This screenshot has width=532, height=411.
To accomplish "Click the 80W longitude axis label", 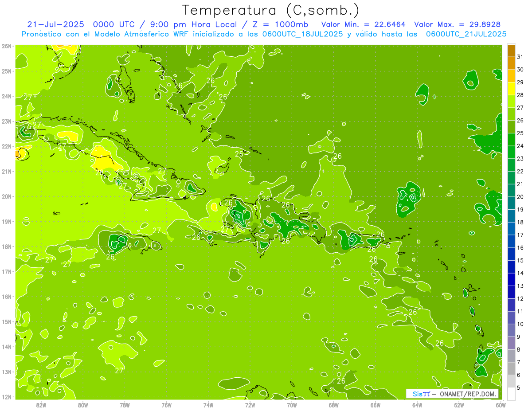I will tap(83, 405).
